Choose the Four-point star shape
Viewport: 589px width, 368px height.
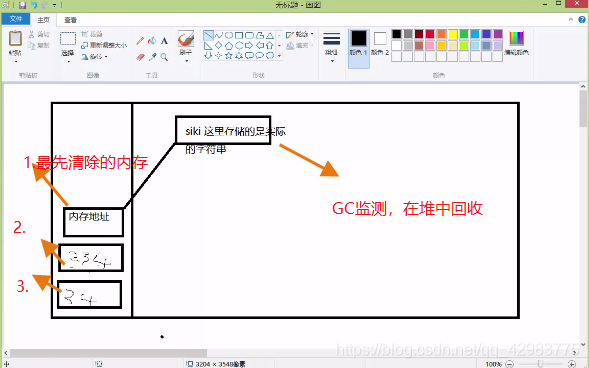click(219, 56)
